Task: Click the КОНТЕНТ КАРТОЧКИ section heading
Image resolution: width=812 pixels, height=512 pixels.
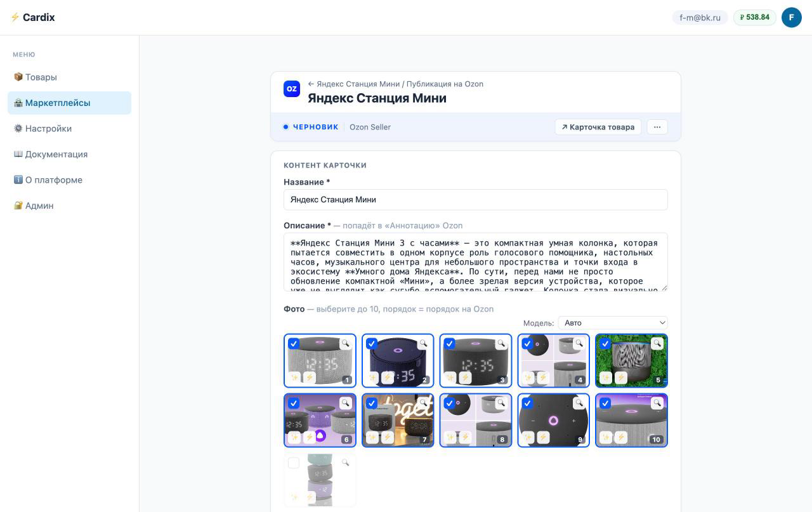Action: pyautogui.click(x=325, y=165)
